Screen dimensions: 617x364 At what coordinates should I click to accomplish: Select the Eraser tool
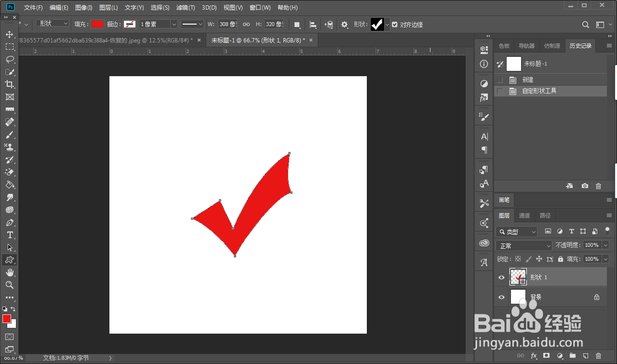[x=9, y=172]
